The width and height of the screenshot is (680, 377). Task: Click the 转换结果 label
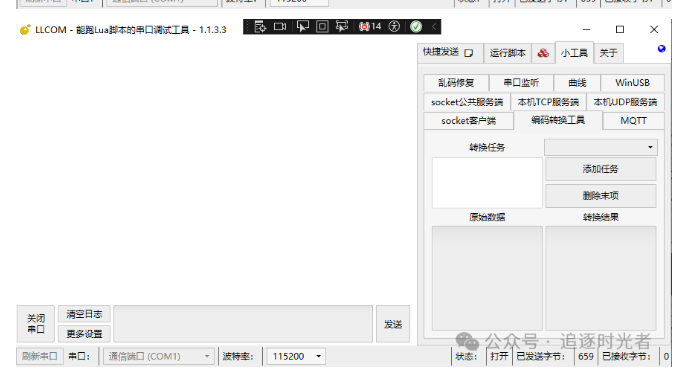601,217
